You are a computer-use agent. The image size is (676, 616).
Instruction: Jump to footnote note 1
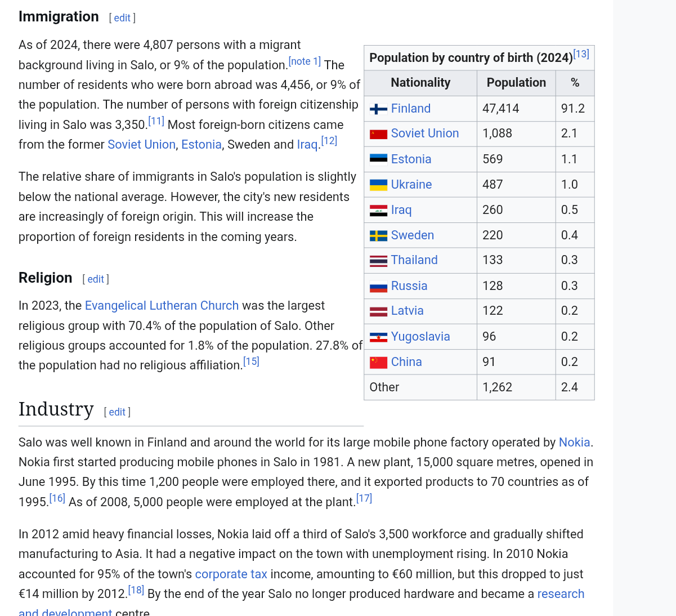click(x=305, y=61)
